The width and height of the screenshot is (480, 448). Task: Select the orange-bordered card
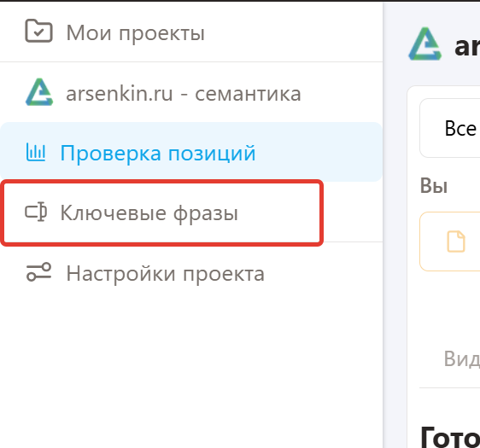point(450,241)
